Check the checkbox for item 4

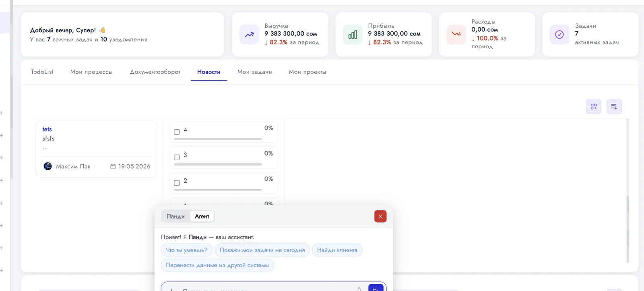coord(177,132)
